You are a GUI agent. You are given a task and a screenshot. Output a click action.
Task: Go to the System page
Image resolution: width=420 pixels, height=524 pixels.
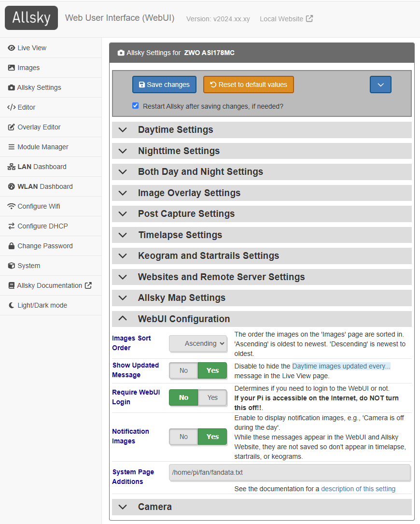pos(28,265)
